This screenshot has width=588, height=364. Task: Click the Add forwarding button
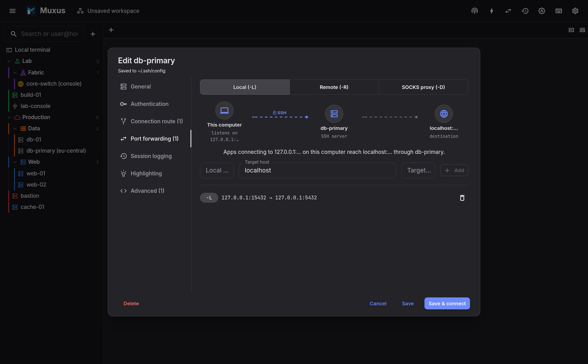click(454, 170)
